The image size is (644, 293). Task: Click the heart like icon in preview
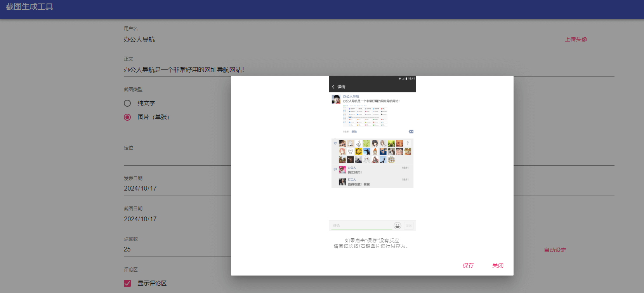(335, 143)
